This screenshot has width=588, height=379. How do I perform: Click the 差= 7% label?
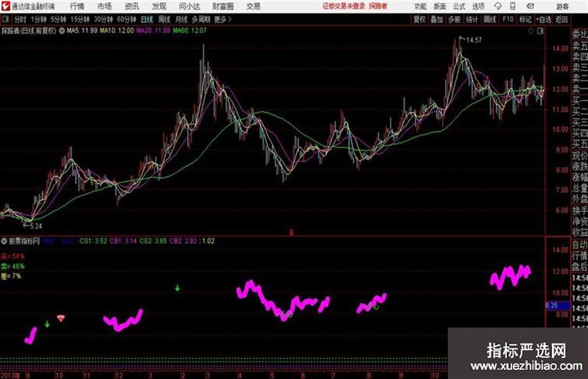tap(11, 276)
